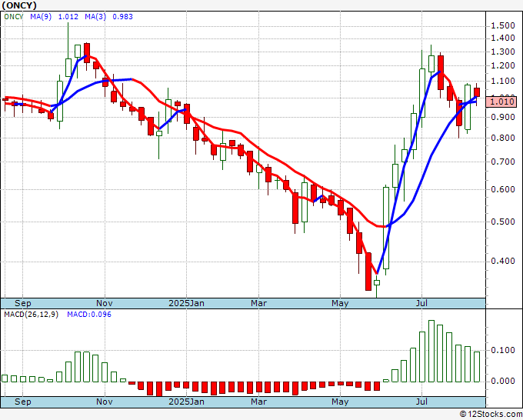Click the 0.800 price axis label

point(503,138)
